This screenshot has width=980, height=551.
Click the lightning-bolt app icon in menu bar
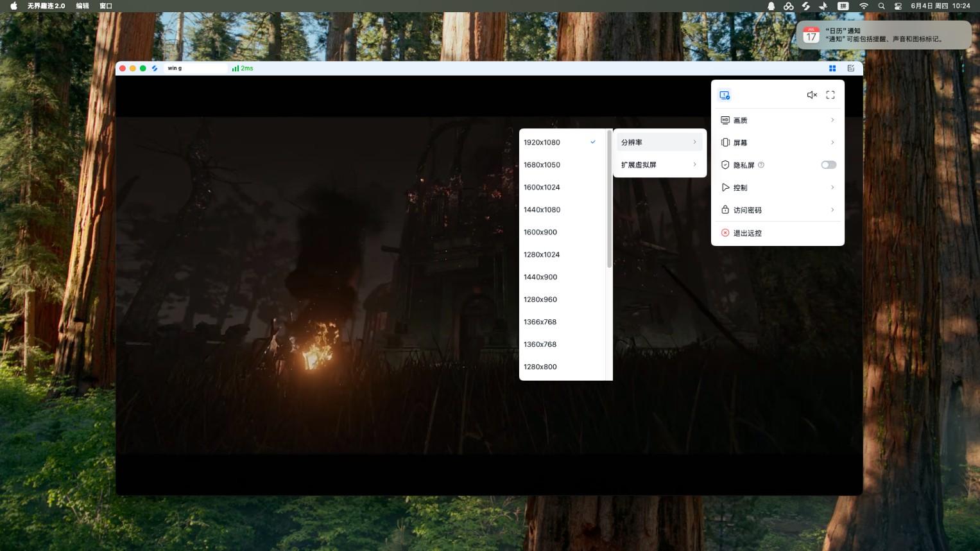806,6
